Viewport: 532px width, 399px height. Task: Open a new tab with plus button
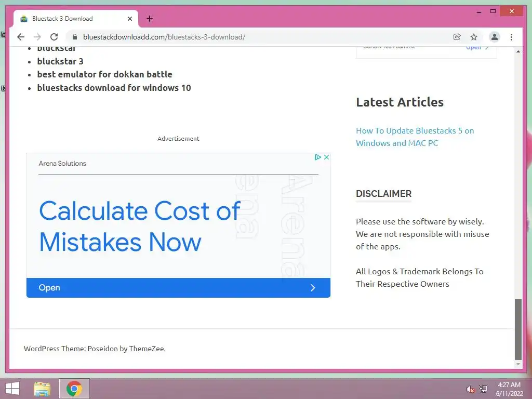click(150, 19)
